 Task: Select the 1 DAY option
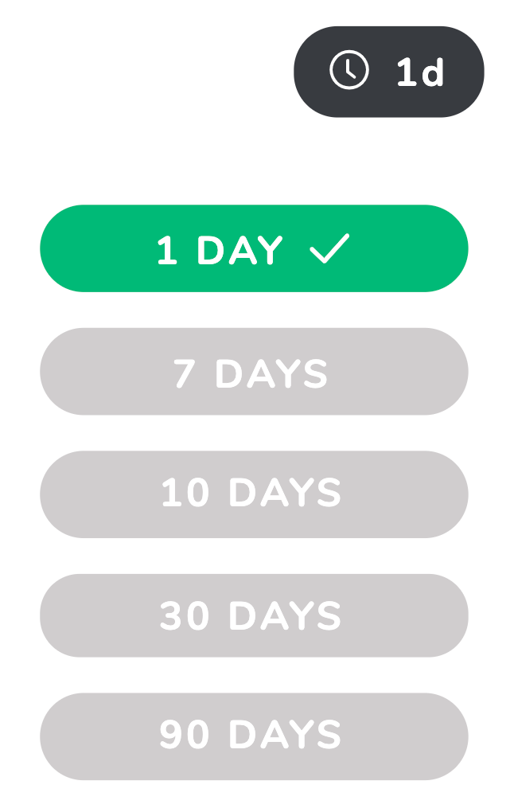pyautogui.click(x=254, y=248)
